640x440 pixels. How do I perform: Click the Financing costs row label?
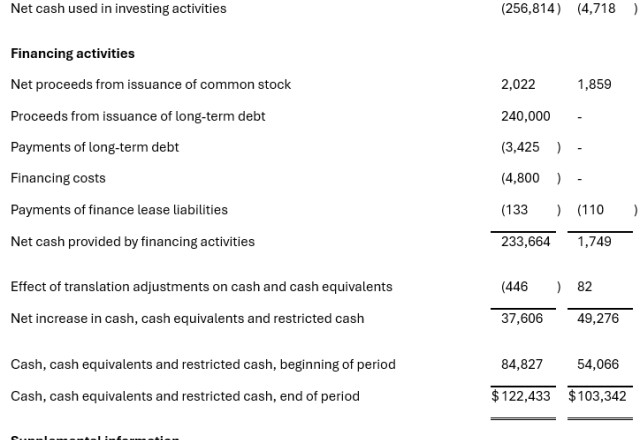point(58,178)
